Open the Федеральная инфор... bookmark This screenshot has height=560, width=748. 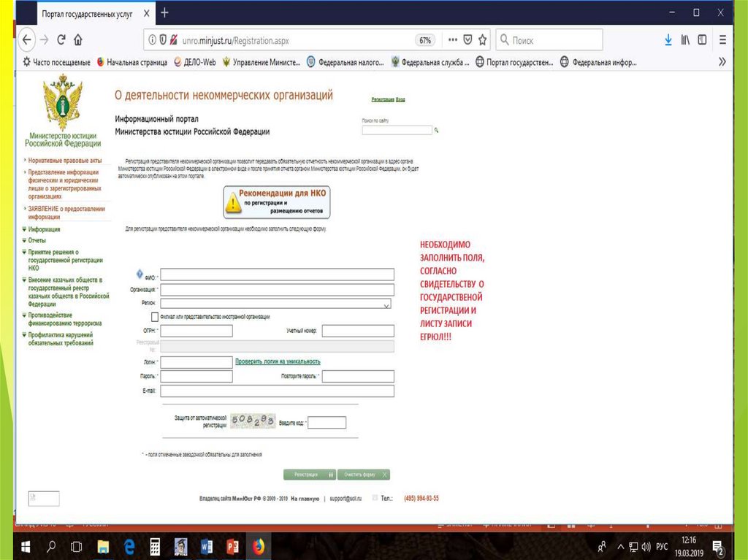(x=598, y=62)
